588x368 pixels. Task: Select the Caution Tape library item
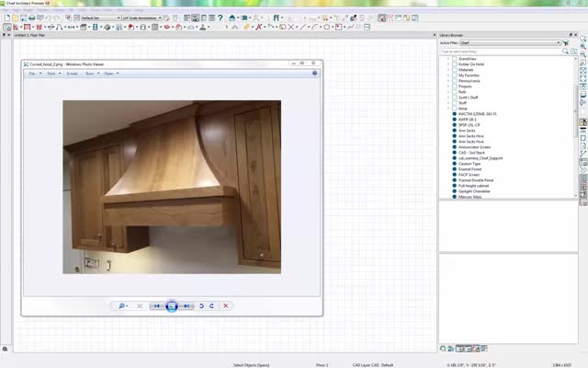(469, 163)
